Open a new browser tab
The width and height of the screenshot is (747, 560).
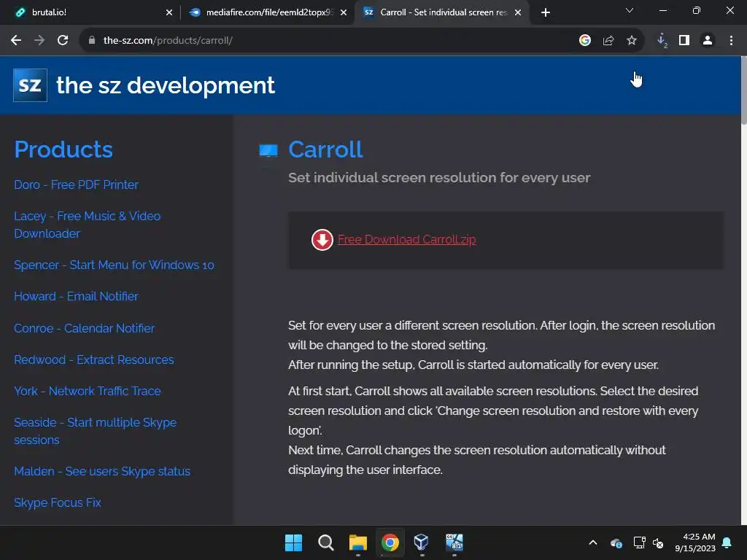(546, 12)
